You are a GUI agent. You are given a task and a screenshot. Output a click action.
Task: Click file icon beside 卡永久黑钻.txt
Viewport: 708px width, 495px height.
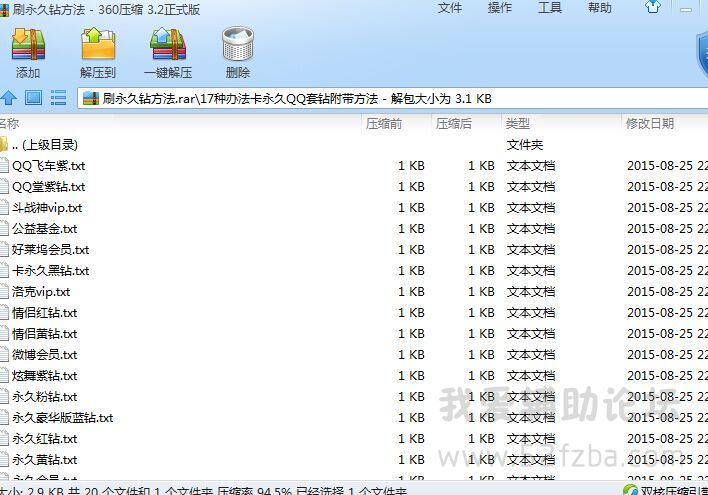4,271
